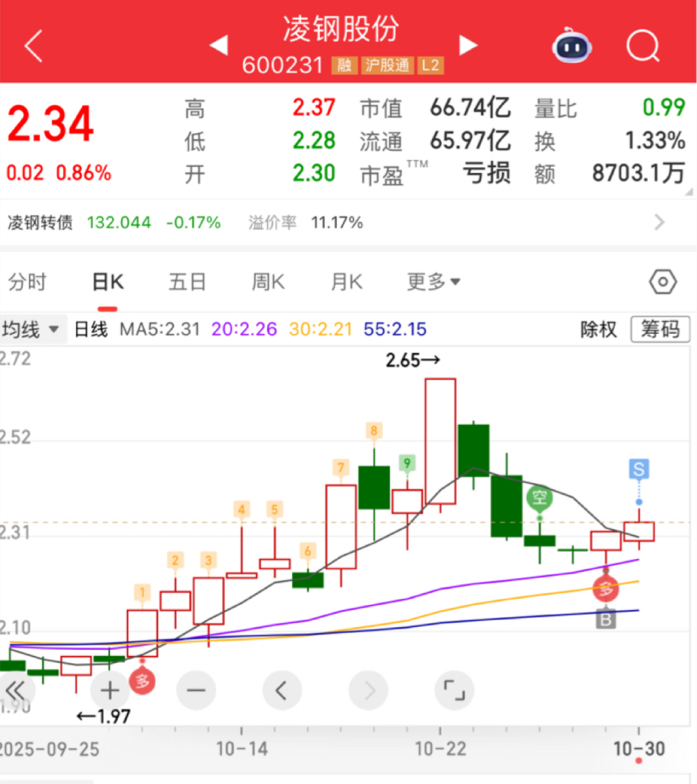The width and height of the screenshot is (697, 784).
Task: Tap the L2 badge
Action: click(430, 66)
